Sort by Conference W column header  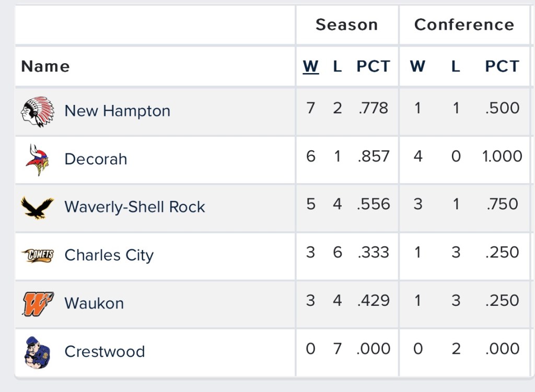tap(417, 67)
